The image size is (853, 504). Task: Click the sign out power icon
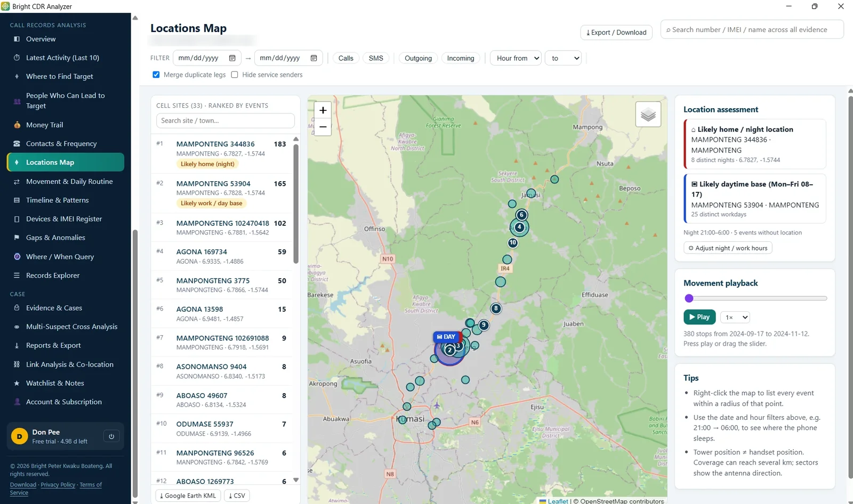(x=111, y=436)
